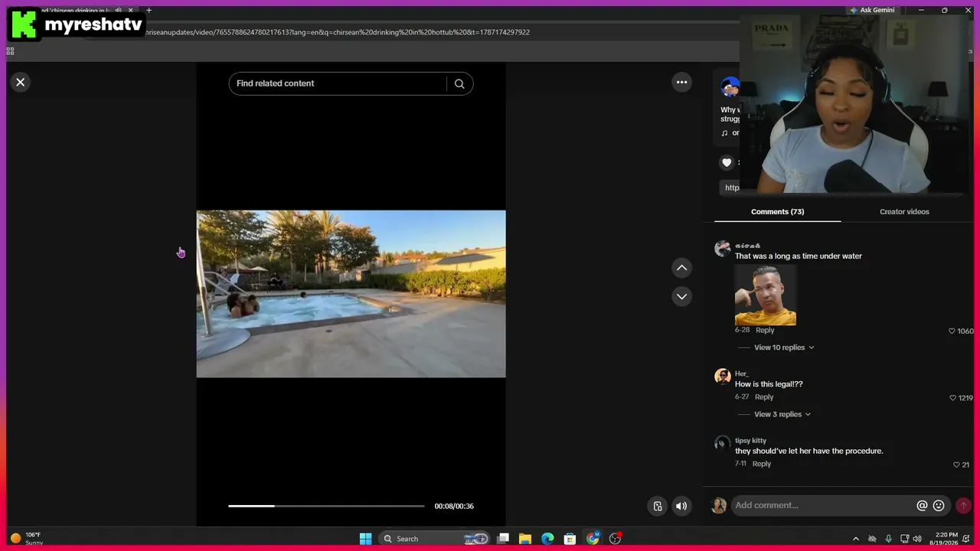Open the GIF image in the first comment
This screenshot has height=551, width=980.
pyautogui.click(x=766, y=295)
